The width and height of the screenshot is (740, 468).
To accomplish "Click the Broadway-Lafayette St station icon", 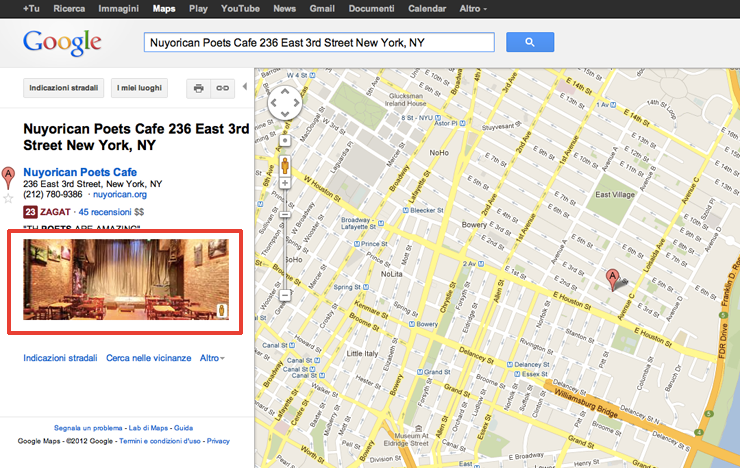I will tap(381, 223).
